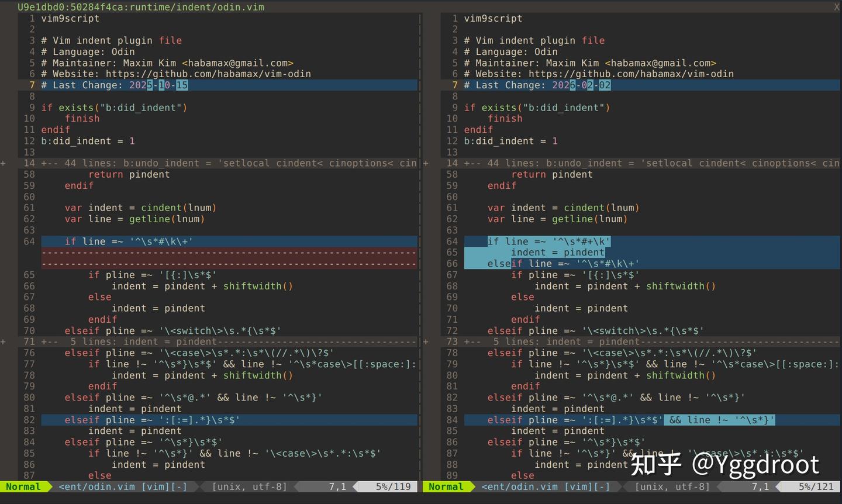Click the added 'indent = pindent' line 65 in the right pane
Image resolution: width=842 pixels, height=504 pixels.
[x=652, y=253]
